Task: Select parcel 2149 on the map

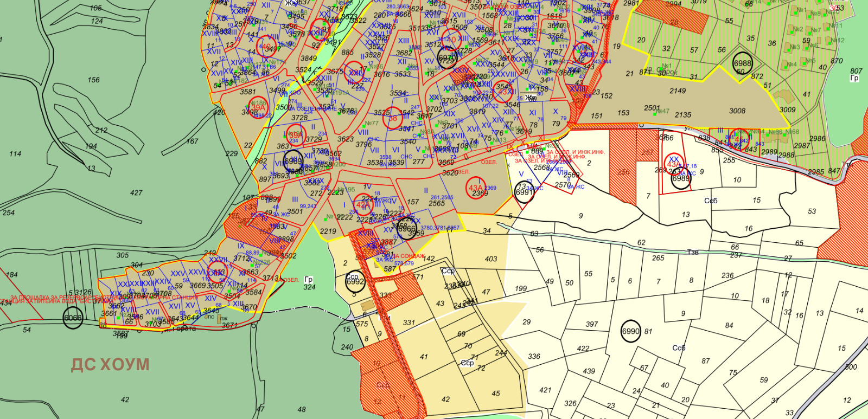Action: pos(677,91)
